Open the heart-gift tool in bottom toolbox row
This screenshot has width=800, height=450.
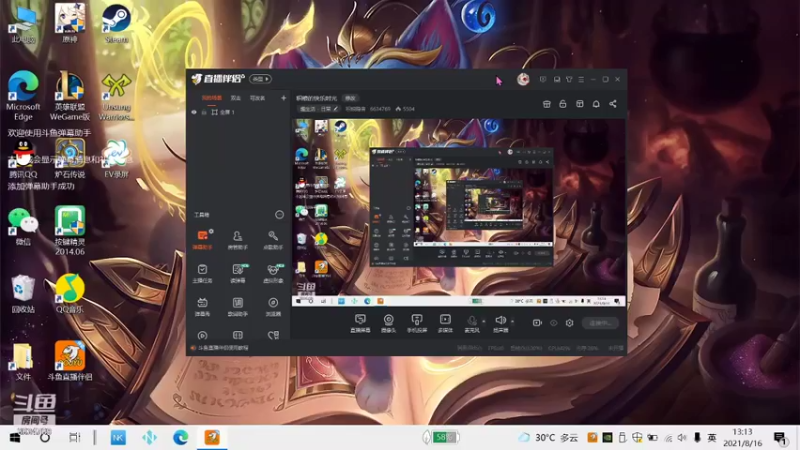coord(273,335)
